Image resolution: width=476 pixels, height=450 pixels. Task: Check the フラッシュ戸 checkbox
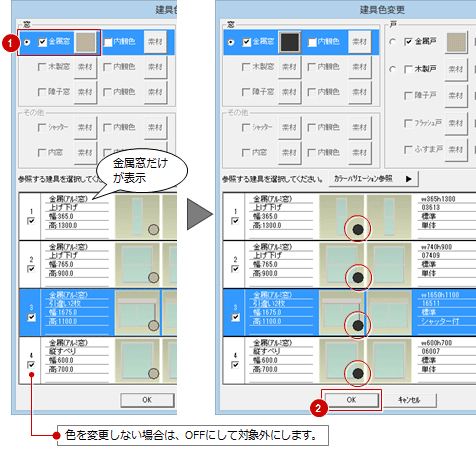pos(408,123)
